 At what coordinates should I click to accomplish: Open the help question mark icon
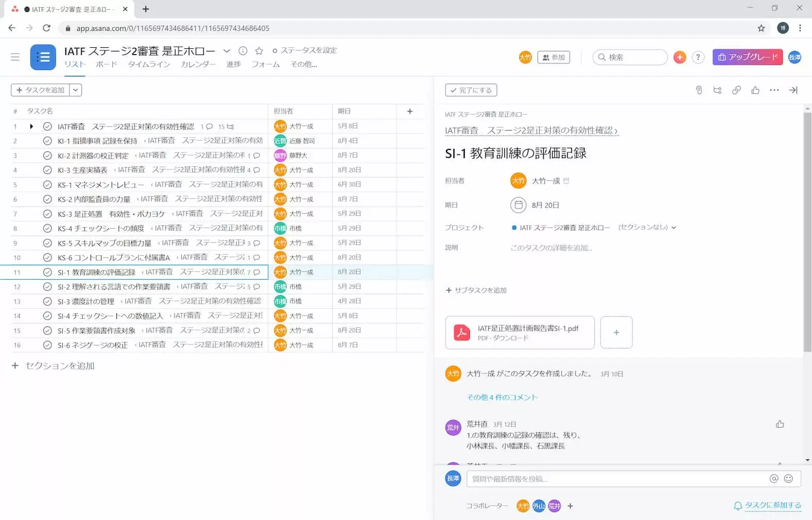click(698, 57)
